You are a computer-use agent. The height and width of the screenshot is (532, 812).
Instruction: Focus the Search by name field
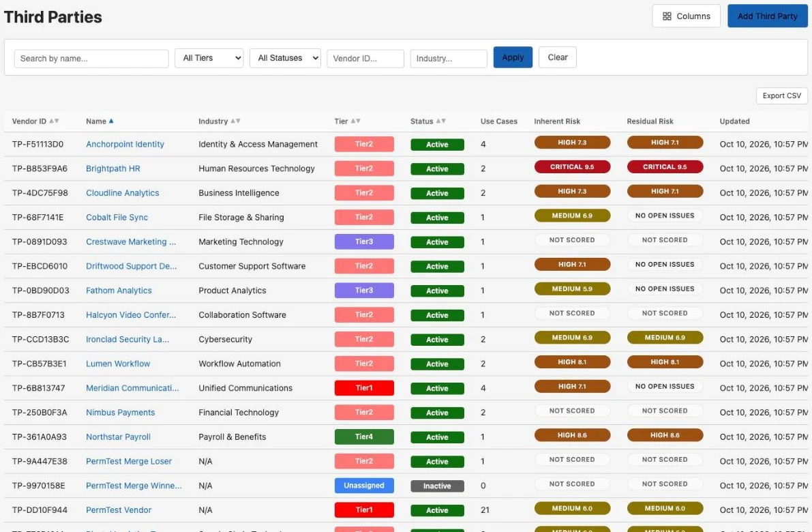[x=91, y=59]
